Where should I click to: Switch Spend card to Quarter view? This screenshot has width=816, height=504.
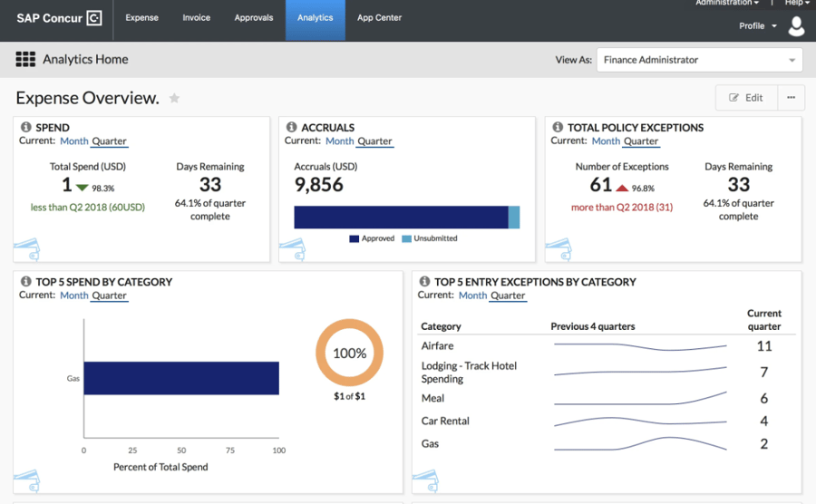[x=110, y=141]
